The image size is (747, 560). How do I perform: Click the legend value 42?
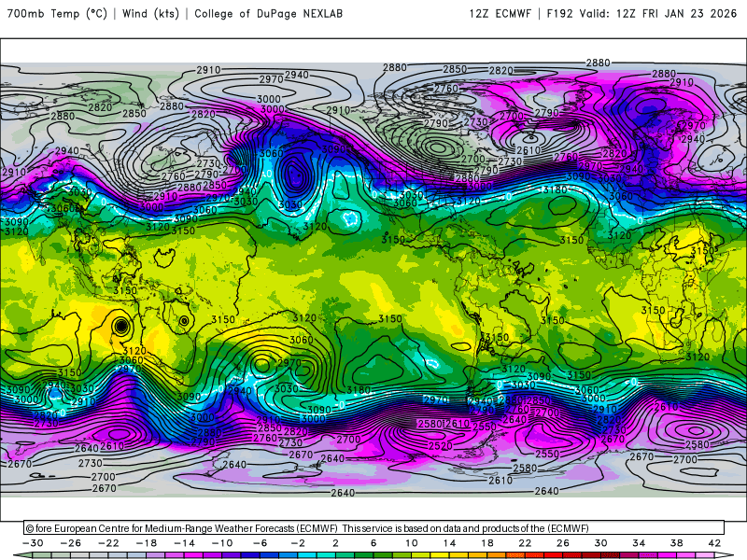coord(714,543)
